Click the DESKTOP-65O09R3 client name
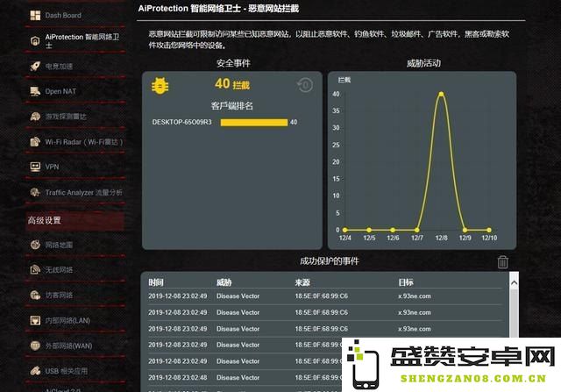561x392 pixels. (181, 122)
